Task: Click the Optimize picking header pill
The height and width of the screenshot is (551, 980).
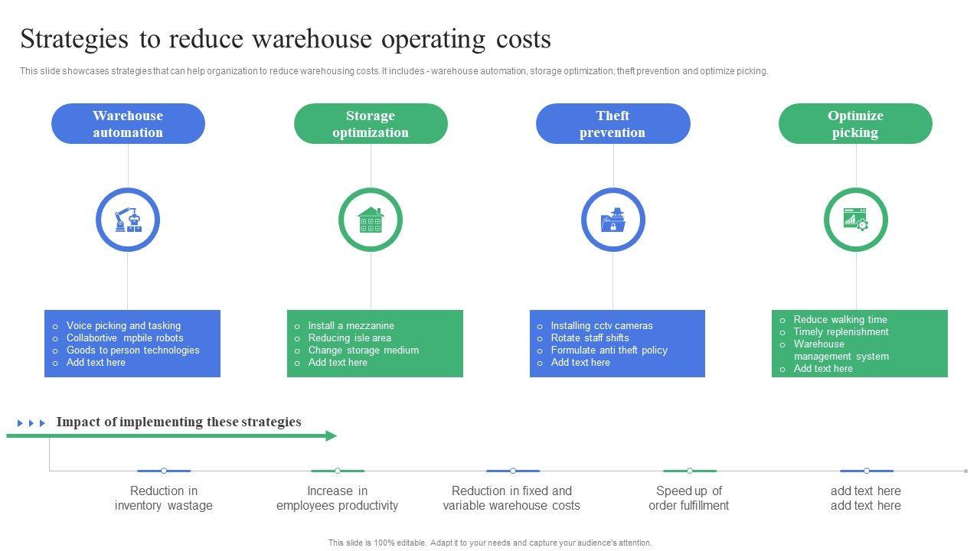Action: (855, 124)
